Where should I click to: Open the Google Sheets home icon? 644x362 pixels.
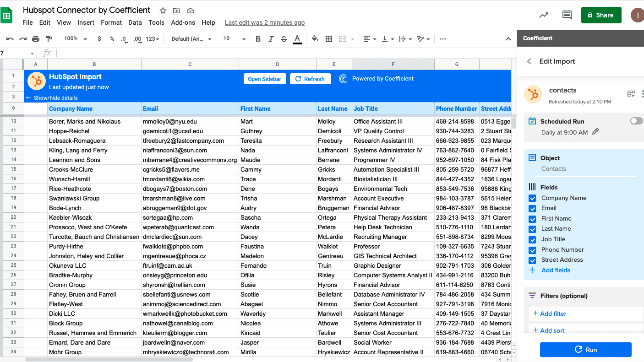6,15
